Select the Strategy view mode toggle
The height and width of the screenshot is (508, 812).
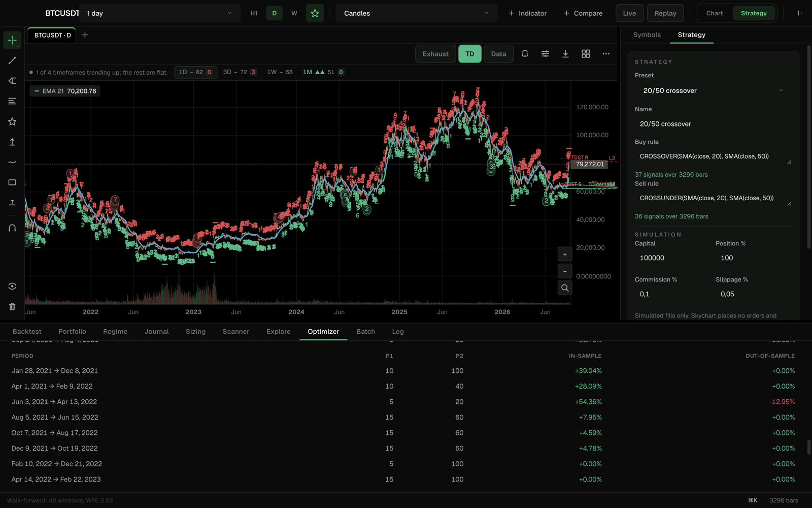[754, 13]
